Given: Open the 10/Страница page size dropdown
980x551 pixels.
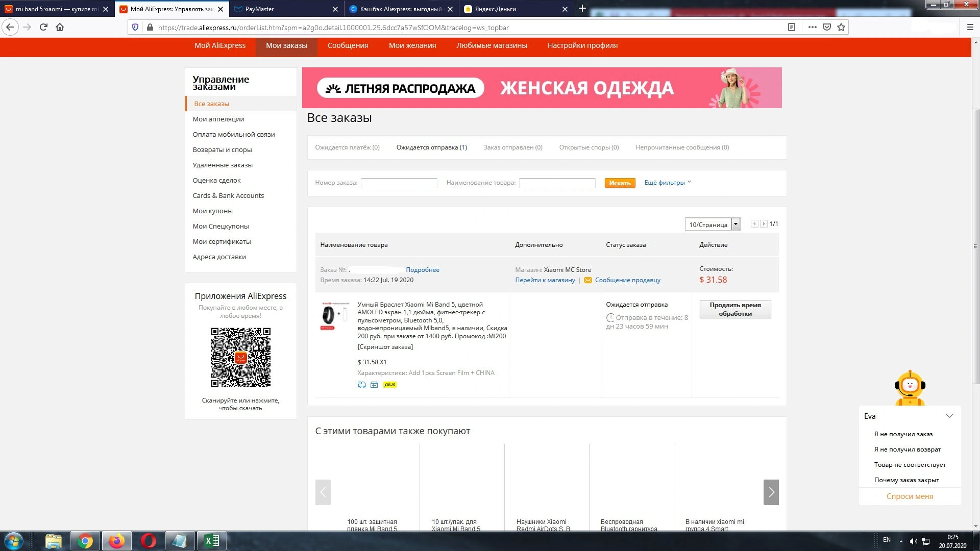Looking at the screenshot, I should coord(713,224).
